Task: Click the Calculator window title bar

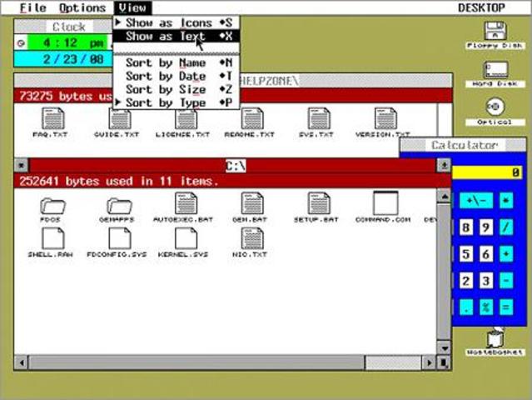Action: [x=464, y=145]
